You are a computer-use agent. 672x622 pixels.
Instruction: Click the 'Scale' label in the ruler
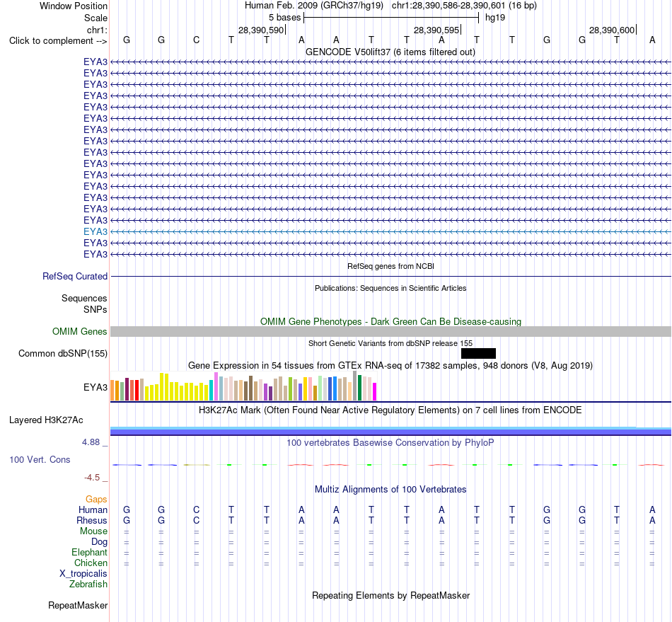[95, 18]
